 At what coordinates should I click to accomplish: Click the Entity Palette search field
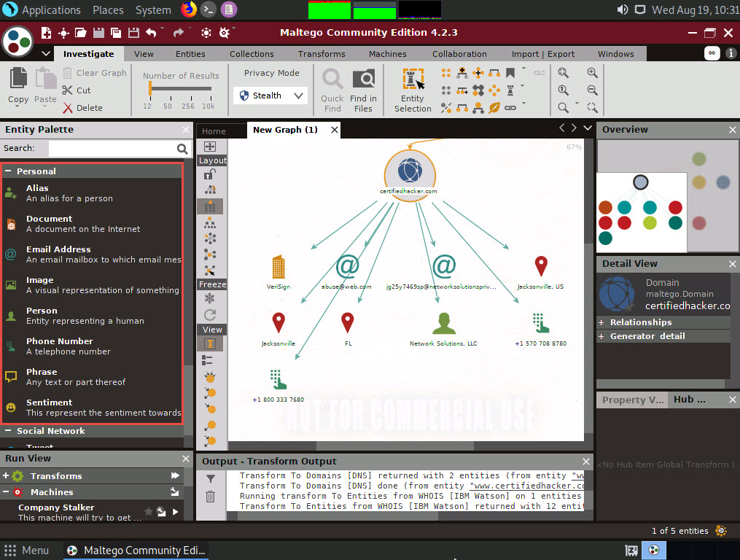(x=112, y=149)
